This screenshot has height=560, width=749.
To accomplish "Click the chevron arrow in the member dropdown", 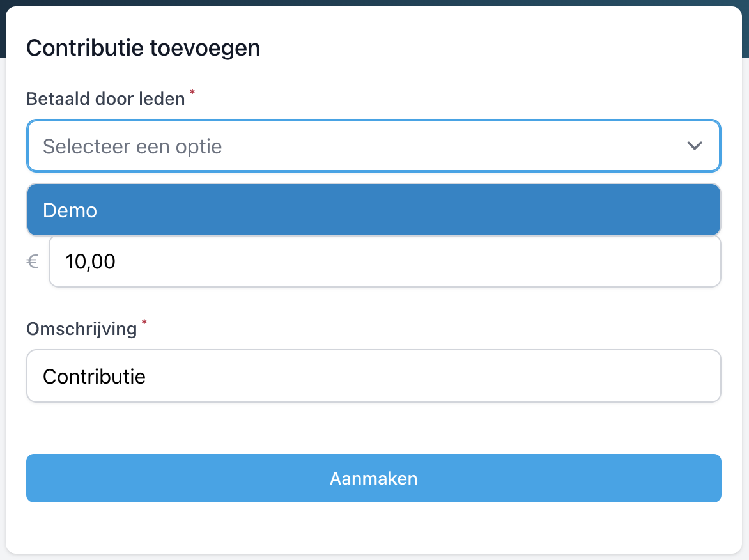I will pos(694,146).
